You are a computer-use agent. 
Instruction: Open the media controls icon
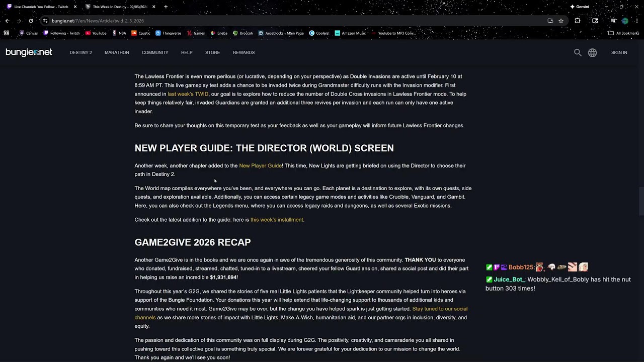pyautogui.click(x=613, y=21)
